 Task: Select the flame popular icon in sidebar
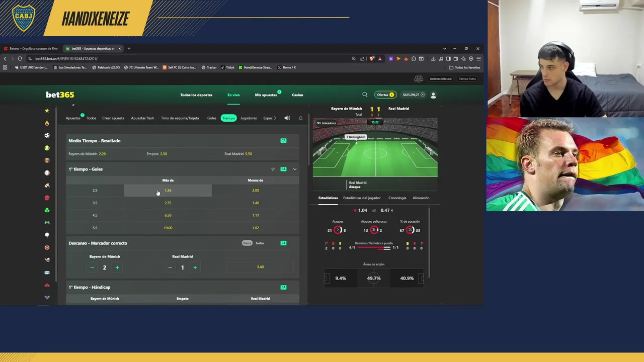(47, 123)
